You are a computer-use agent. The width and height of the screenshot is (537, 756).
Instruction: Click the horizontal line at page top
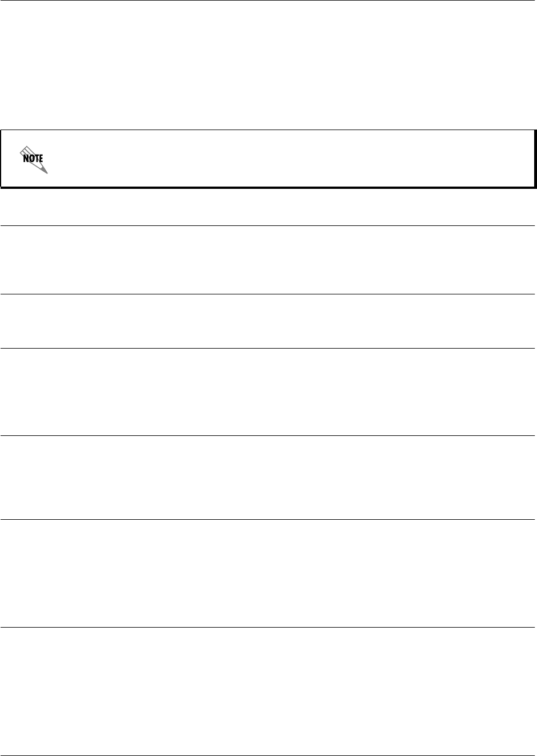pos(268,1)
